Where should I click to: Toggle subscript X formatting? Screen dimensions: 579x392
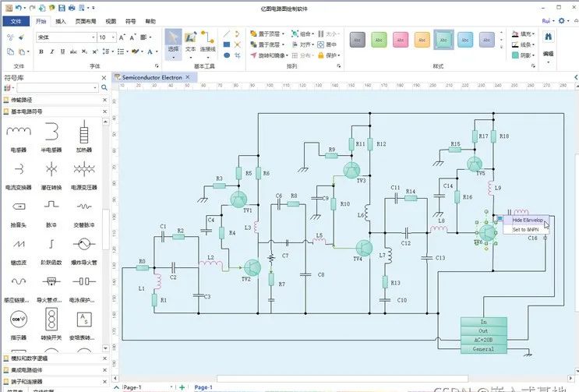pos(85,51)
